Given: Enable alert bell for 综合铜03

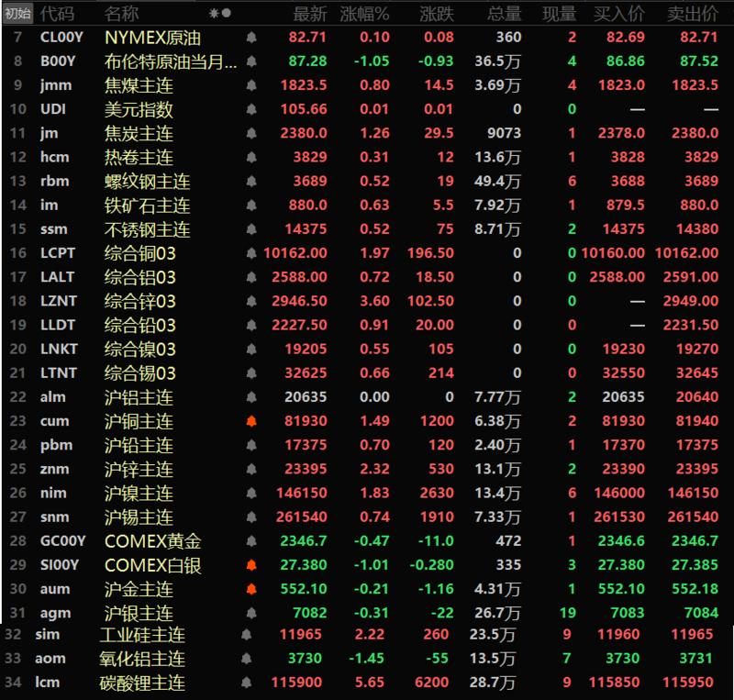Looking at the screenshot, I should (x=251, y=253).
